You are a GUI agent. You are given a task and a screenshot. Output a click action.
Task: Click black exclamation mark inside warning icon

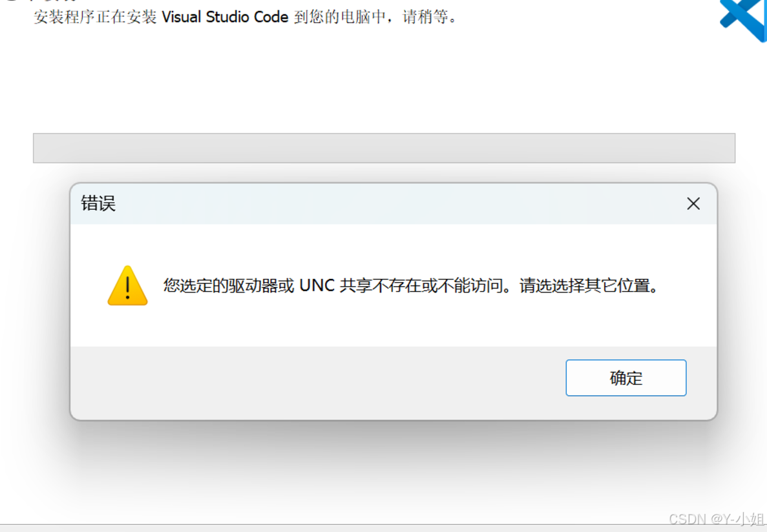[x=128, y=287]
